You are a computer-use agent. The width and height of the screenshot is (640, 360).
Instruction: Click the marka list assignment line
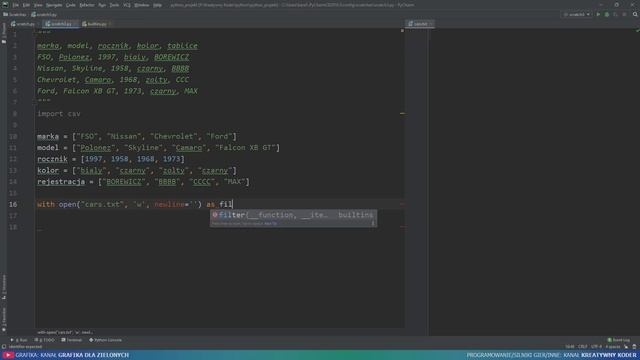pyautogui.click(x=137, y=136)
